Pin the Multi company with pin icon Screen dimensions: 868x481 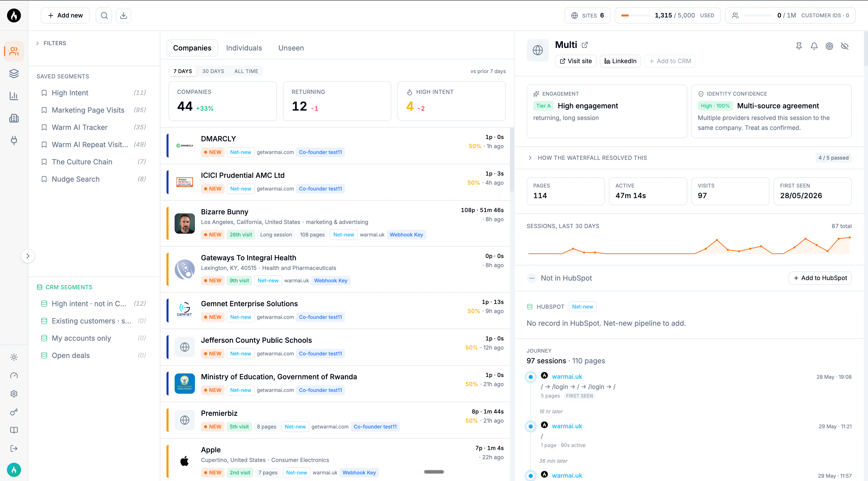[799, 46]
